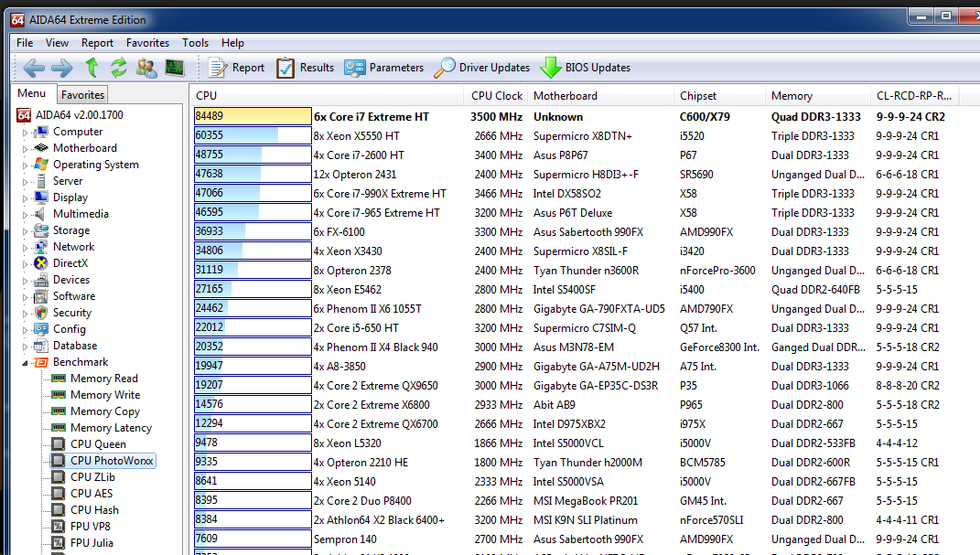The image size is (980, 555).
Task: Select the Database icon in the tree
Action: (41, 346)
